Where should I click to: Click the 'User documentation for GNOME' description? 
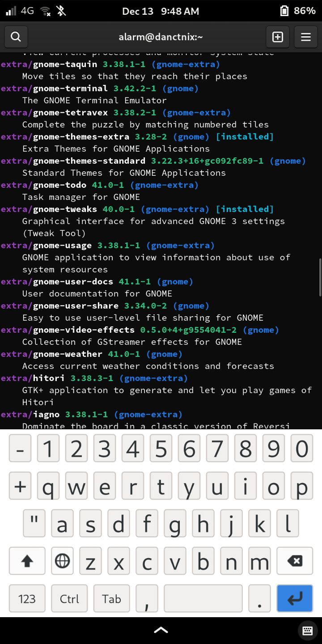[97, 294]
